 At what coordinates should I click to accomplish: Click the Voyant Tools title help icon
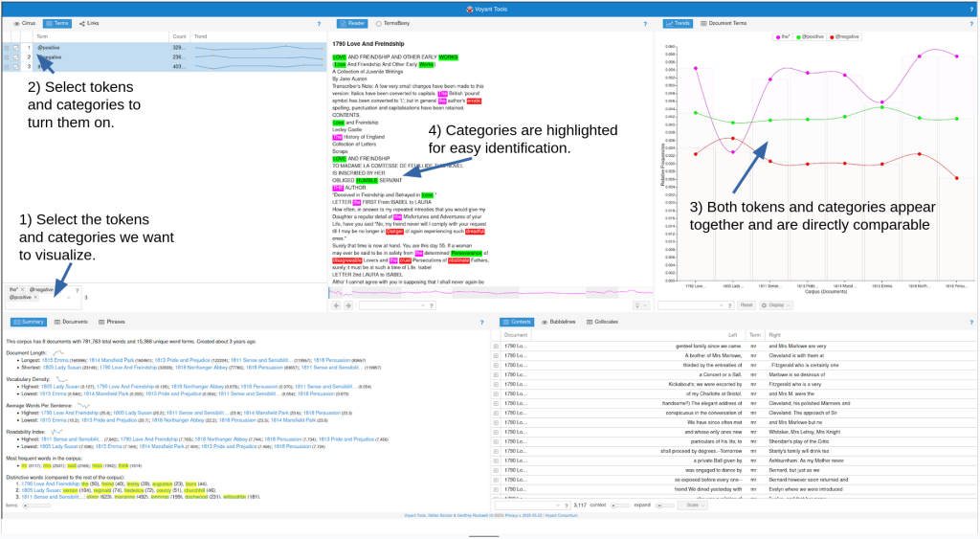point(971,10)
